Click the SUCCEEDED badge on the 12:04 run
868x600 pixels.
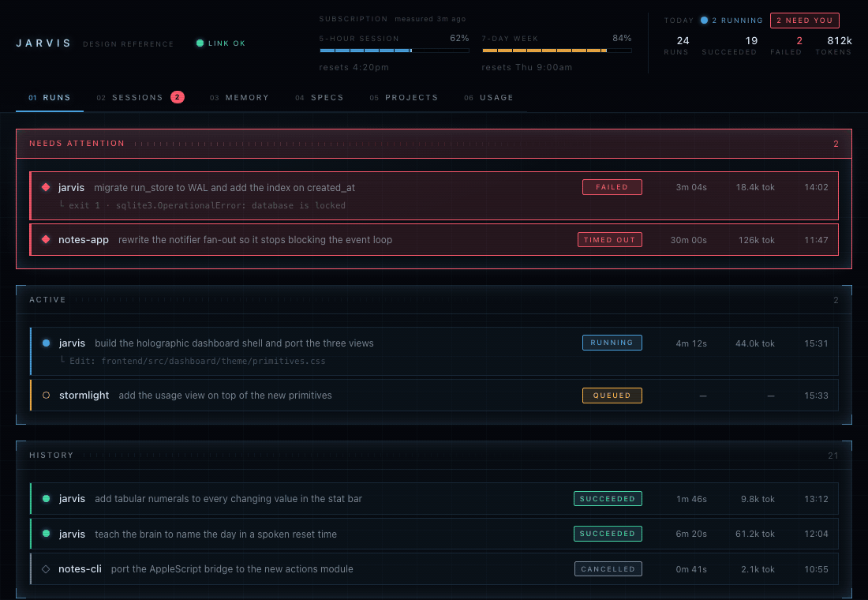pyautogui.click(x=608, y=534)
